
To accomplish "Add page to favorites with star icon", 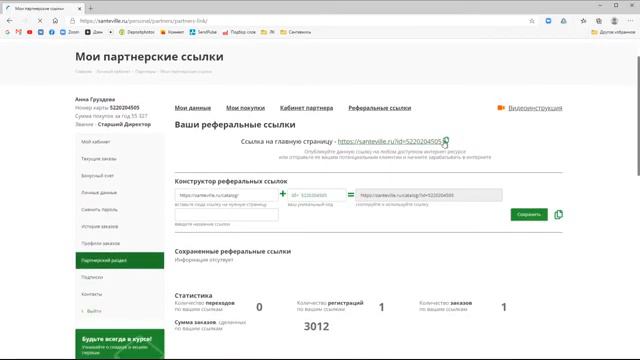I will [x=532, y=21].
